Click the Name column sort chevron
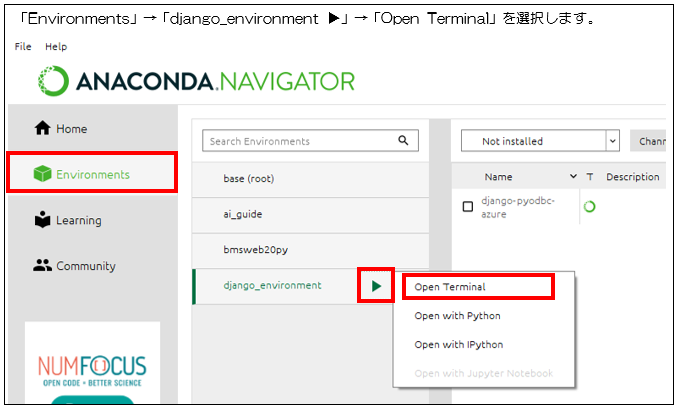Viewport: 679px width, 407px height. point(573,177)
